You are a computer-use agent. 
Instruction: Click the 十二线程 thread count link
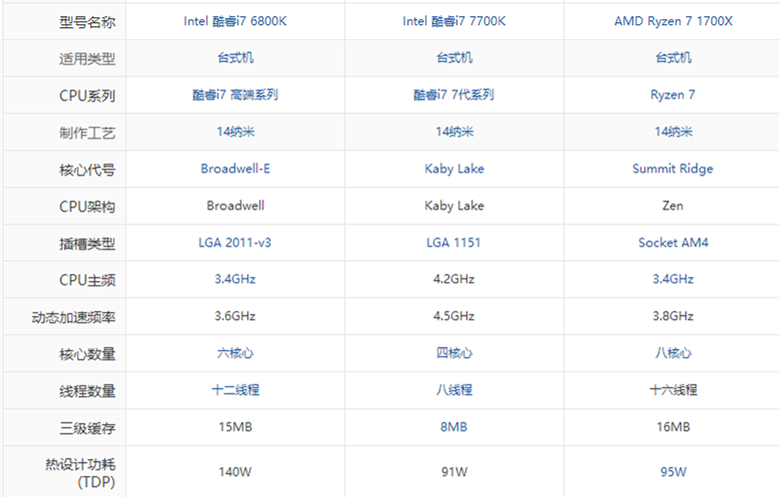click(235, 390)
